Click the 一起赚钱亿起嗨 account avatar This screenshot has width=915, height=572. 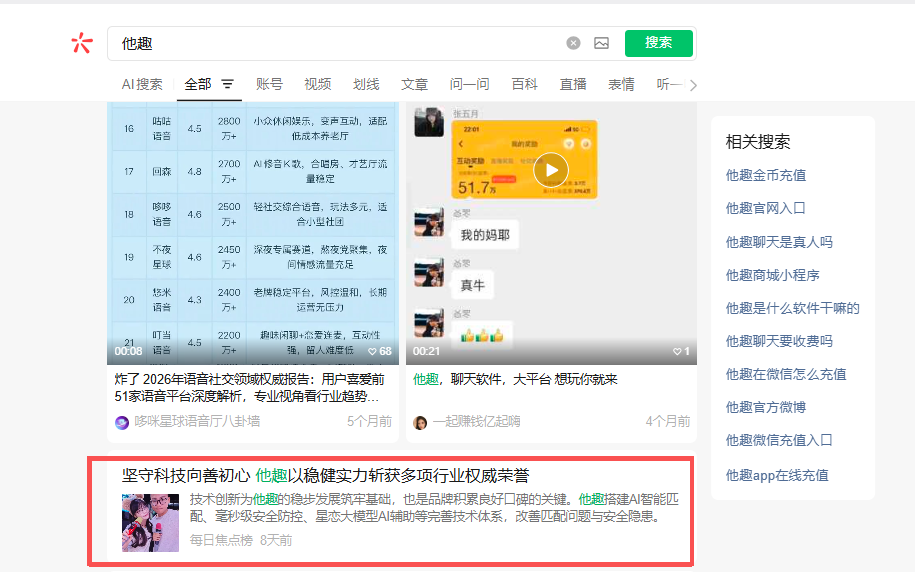420,423
